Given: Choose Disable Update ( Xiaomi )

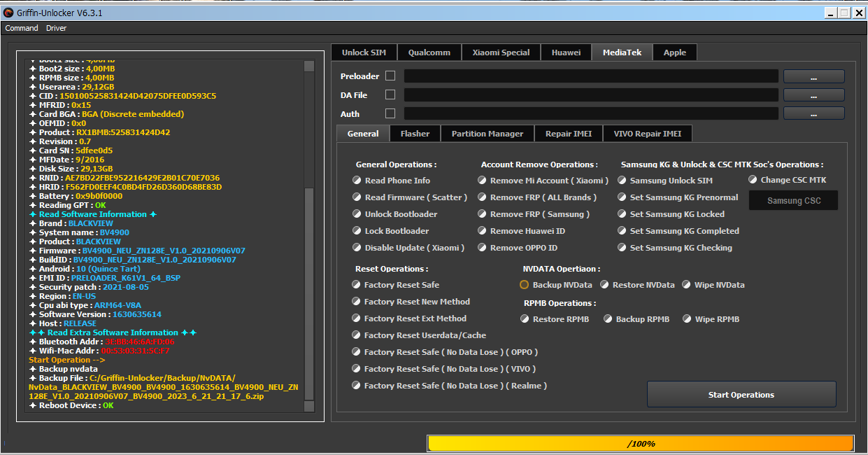Looking at the screenshot, I should coord(408,248).
